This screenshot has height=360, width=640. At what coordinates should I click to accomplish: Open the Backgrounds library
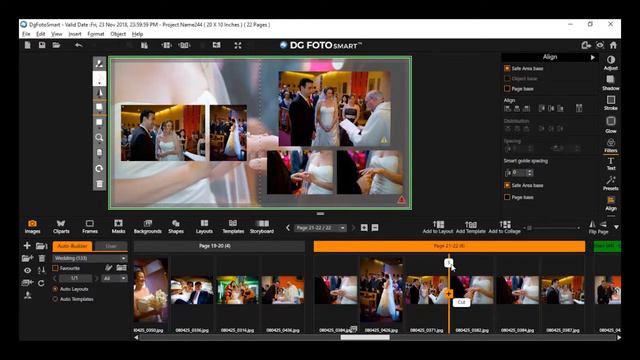147,227
